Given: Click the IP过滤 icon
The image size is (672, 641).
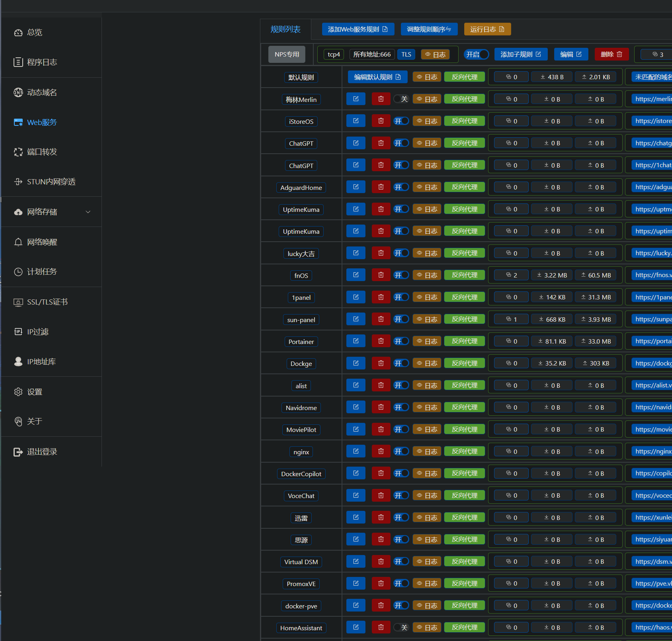Looking at the screenshot, I should coord(18,332).
